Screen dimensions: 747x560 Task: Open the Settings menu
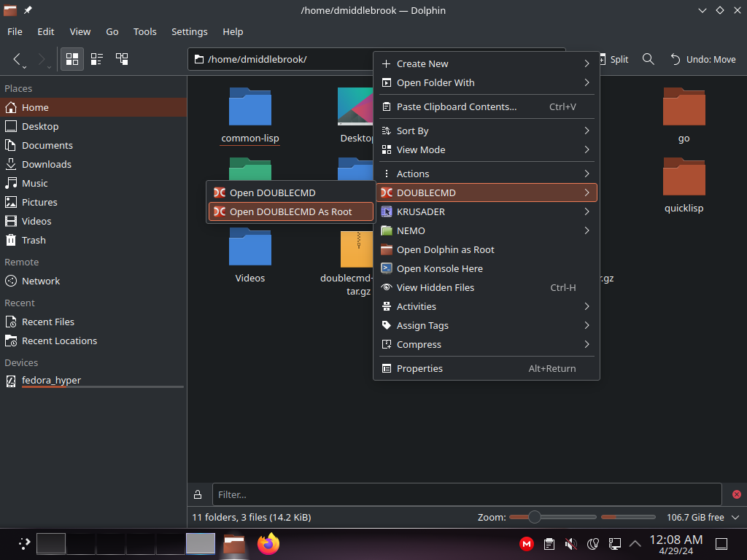[189, 31]
